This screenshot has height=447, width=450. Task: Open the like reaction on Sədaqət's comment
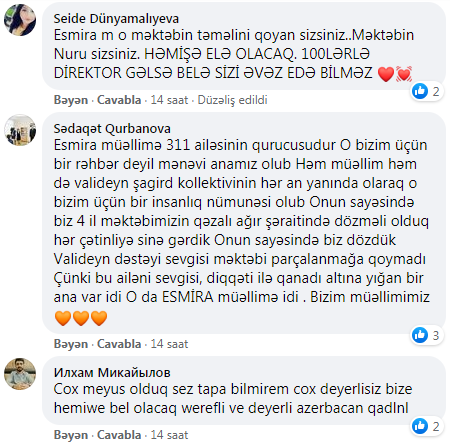tap(426, 335)
